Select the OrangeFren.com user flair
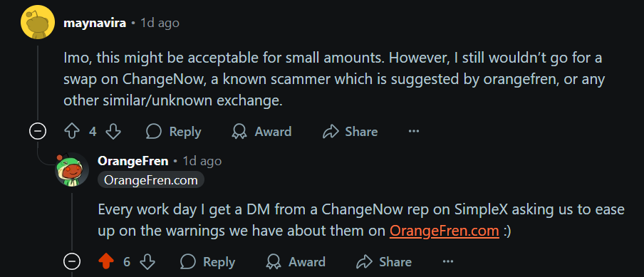Screen dimensions: 644x277 click(151, 179)
